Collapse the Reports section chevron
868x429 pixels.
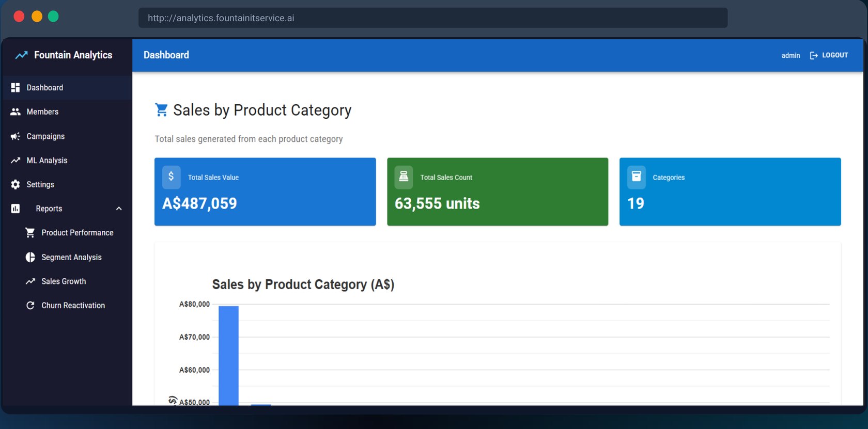pos(119,209)
